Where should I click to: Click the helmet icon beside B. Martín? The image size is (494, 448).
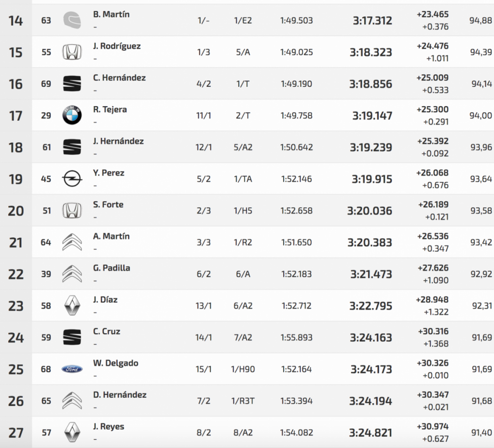point(72,20)
